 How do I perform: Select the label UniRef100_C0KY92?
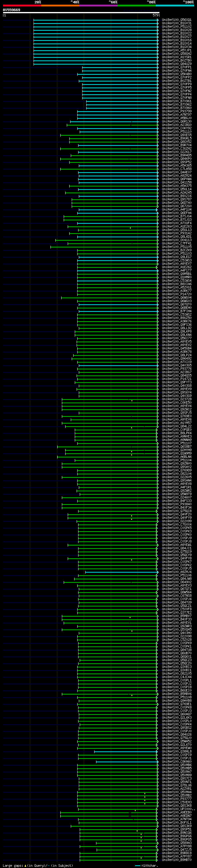[x=177, y=128]
